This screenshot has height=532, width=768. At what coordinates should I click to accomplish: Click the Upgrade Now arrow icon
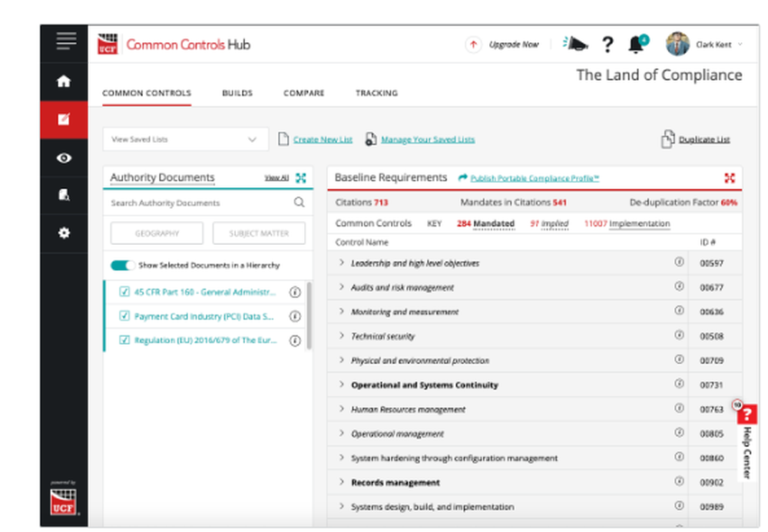point(473,45)
